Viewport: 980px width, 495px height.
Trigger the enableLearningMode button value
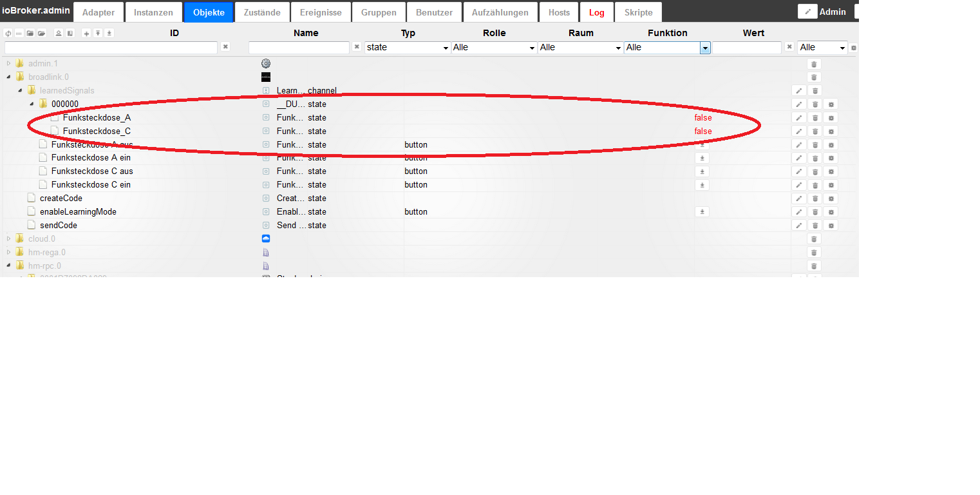tap(702, 212)
